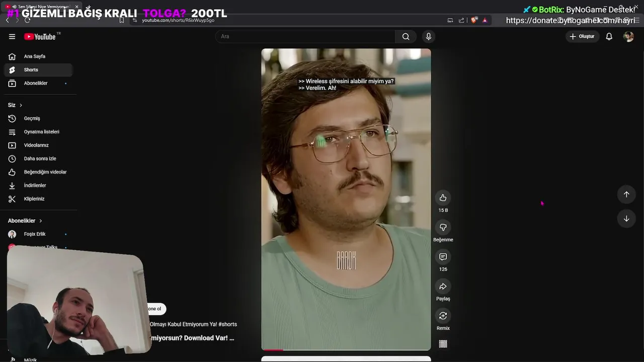Viewport: 644px width, 362px height.
Task: Open the sound thumbnail below Remix
Action: point(443,344)
